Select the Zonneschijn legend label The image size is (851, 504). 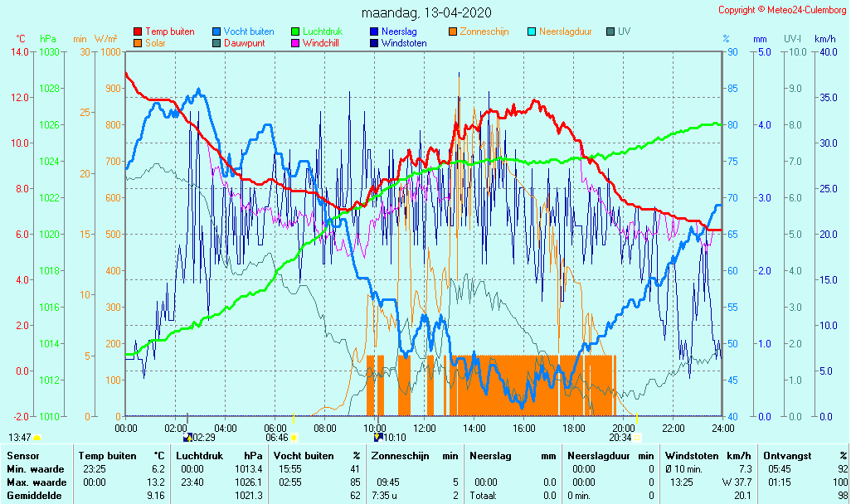point(484,31)
